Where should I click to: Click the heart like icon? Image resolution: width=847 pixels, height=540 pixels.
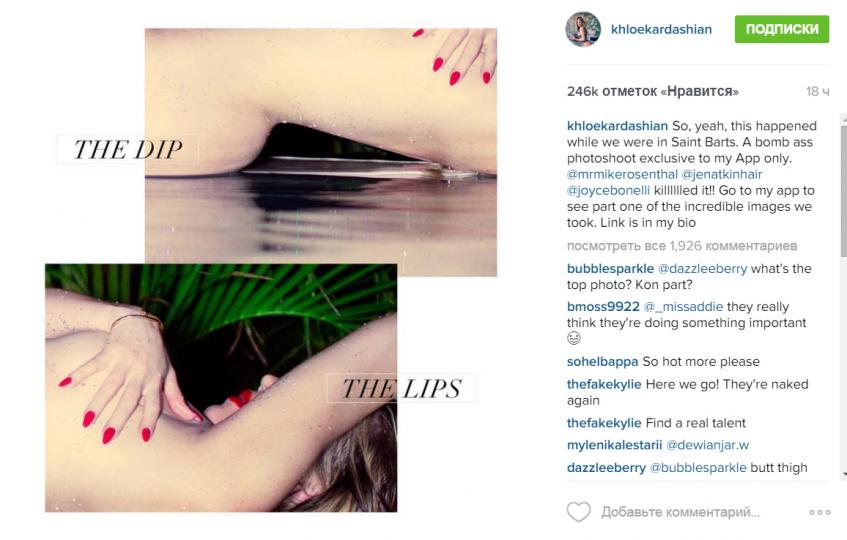(x=578, y=512)
